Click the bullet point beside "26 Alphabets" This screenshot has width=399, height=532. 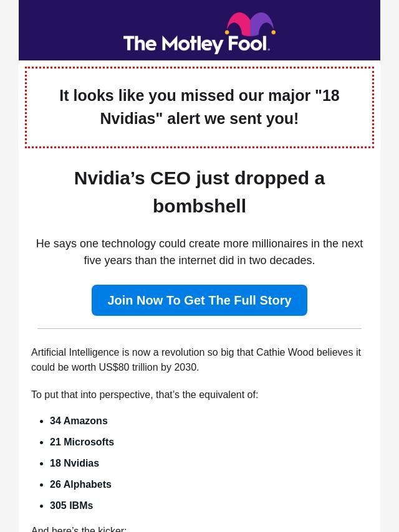pyautogui.click(x=41, y=485)
